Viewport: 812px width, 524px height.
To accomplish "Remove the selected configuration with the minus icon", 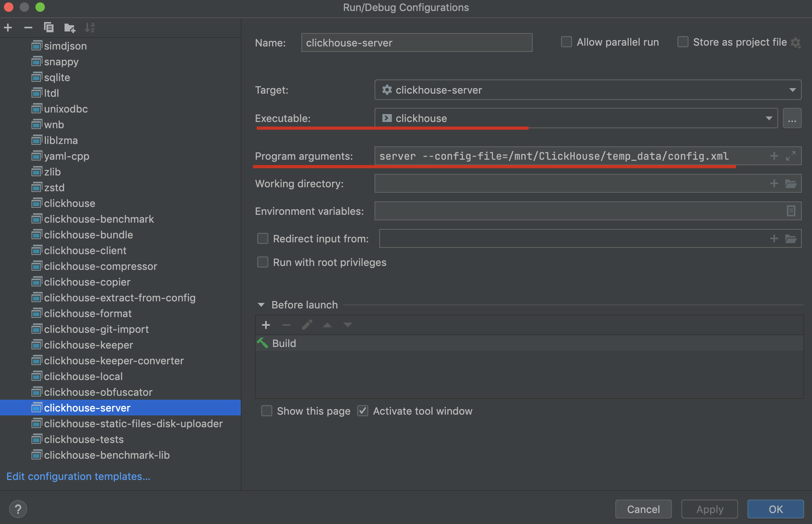I will point(28,28).
